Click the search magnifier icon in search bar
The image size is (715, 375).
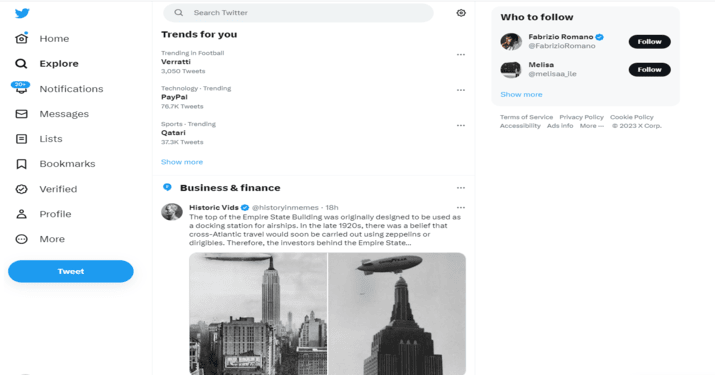click(x=179, y=13)
